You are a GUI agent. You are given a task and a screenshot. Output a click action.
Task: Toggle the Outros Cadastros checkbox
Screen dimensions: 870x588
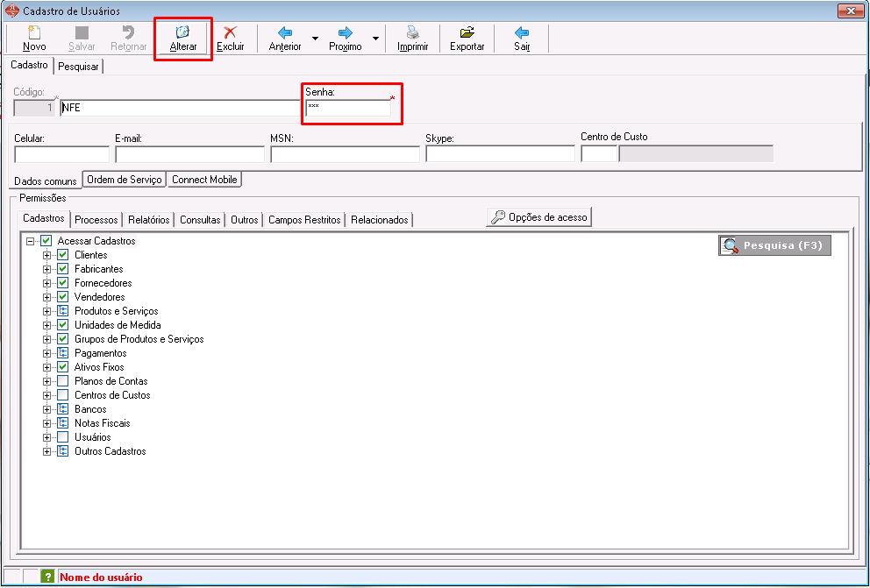(x=62, y=451)
